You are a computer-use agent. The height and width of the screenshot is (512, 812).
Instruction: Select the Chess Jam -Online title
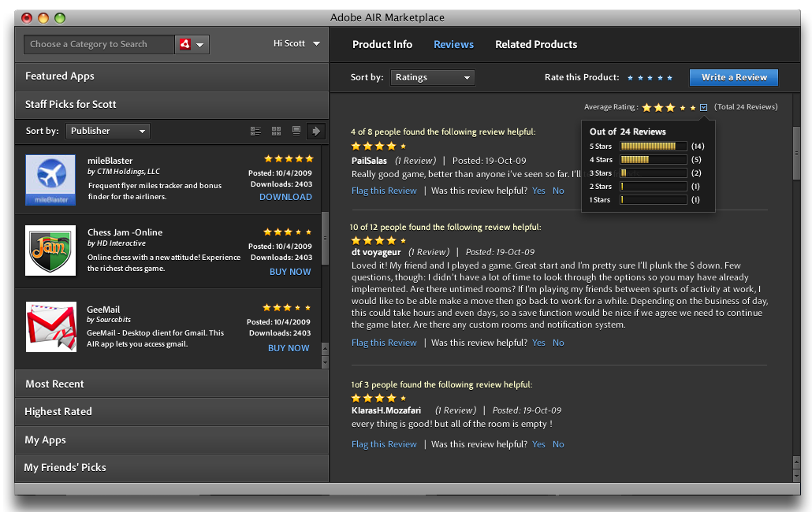pyautogui.click(x=125, y=232)
